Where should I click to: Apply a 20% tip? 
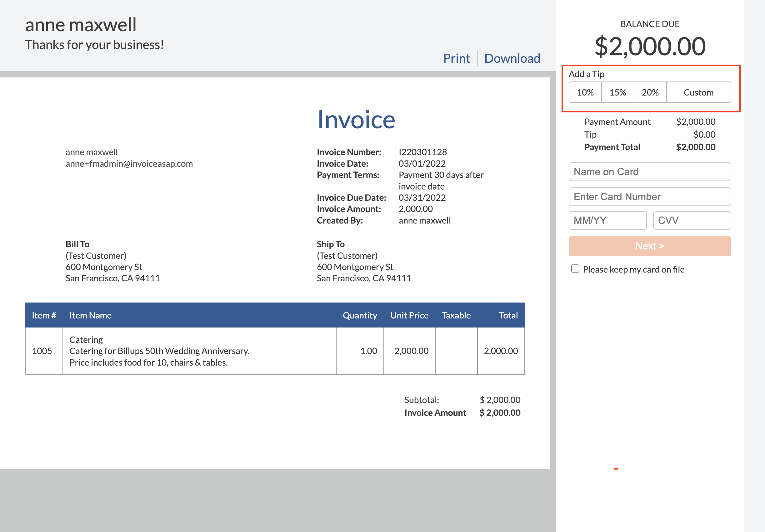coord(650,92)
